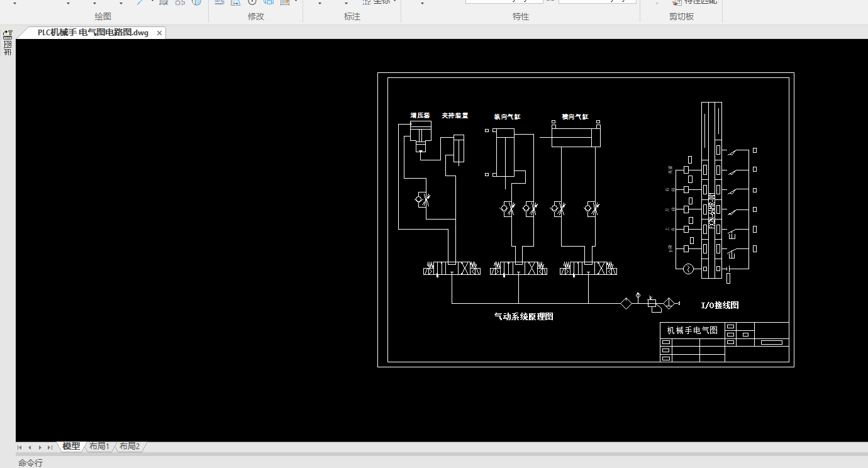Select the 横向气缸 label in the drawing
The height and width of the screenshot is (468, 868).
[x=575, y=117]
